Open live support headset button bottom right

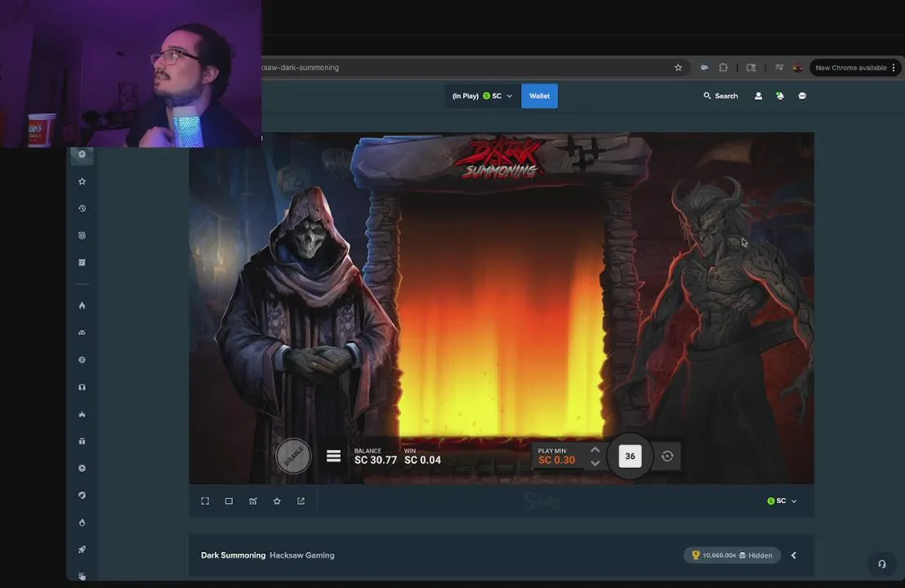(x=882, y=563)
